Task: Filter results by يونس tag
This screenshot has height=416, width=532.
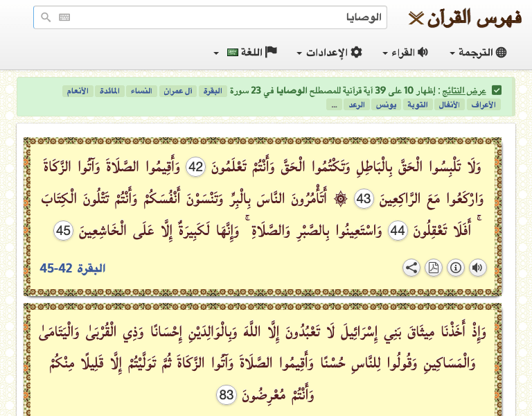Action: coord(386,105)
